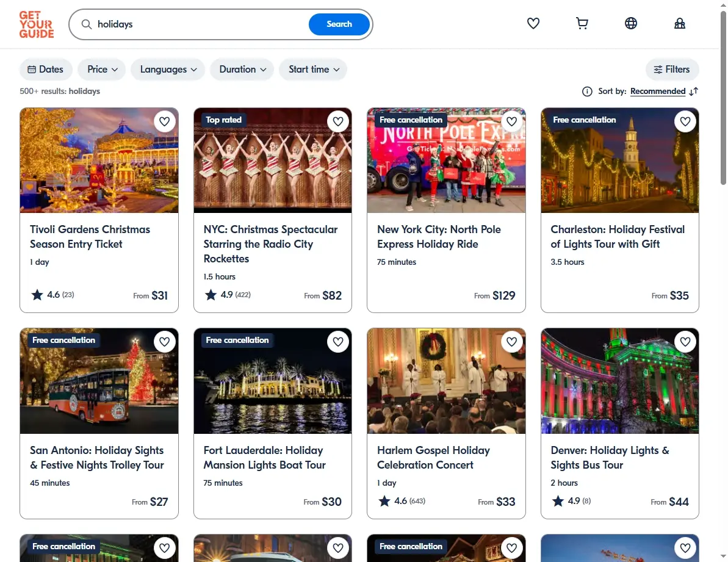Save Tivoli Gardens Christmas to wishlist

(164, 121)
